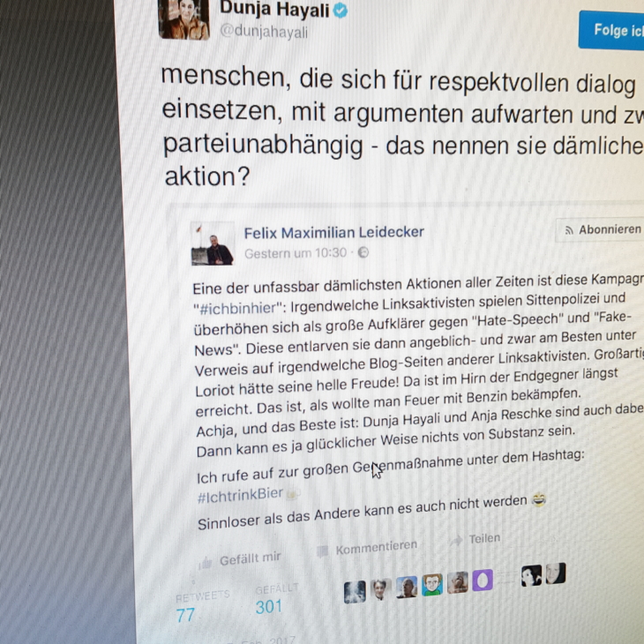Click the first liker avatar in row
Viewport: 644px width, 644px height.
[355, 592]
